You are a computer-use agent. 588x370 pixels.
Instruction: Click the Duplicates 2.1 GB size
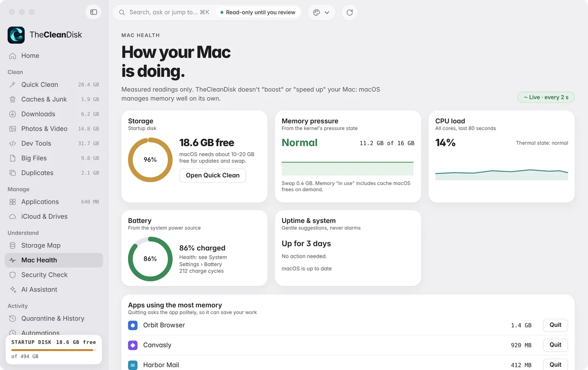[90, 173]
